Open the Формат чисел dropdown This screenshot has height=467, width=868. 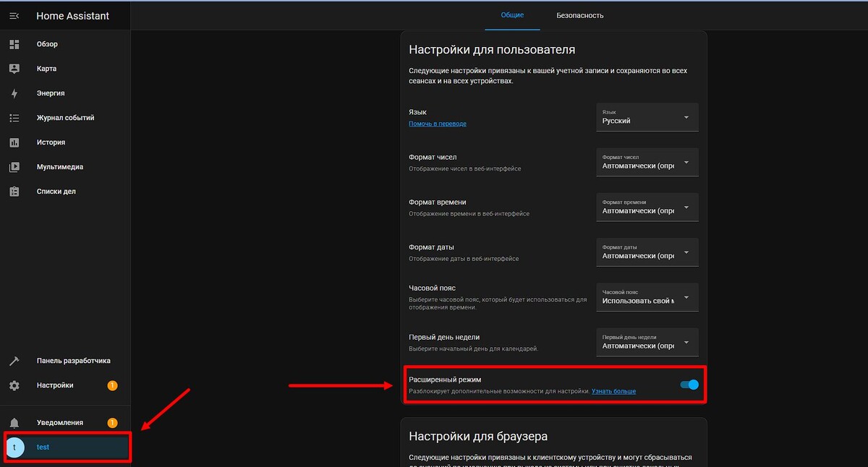pos(647,162)
